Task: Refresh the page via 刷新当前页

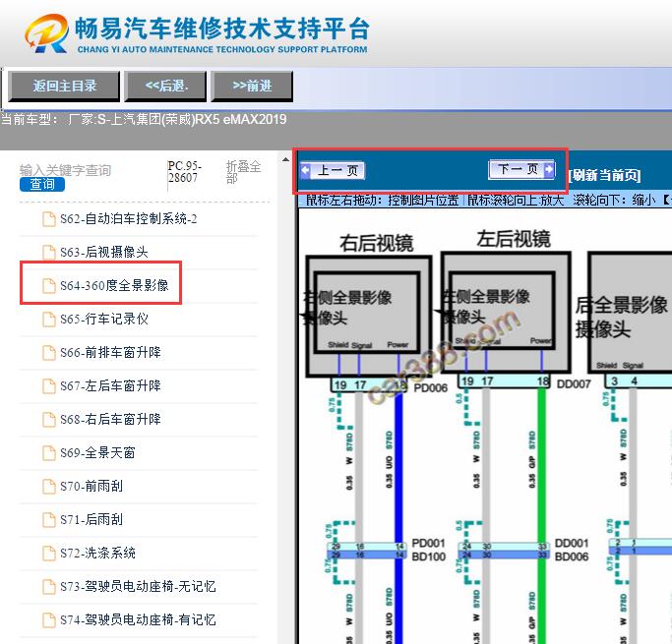Action: coord(604,175)
